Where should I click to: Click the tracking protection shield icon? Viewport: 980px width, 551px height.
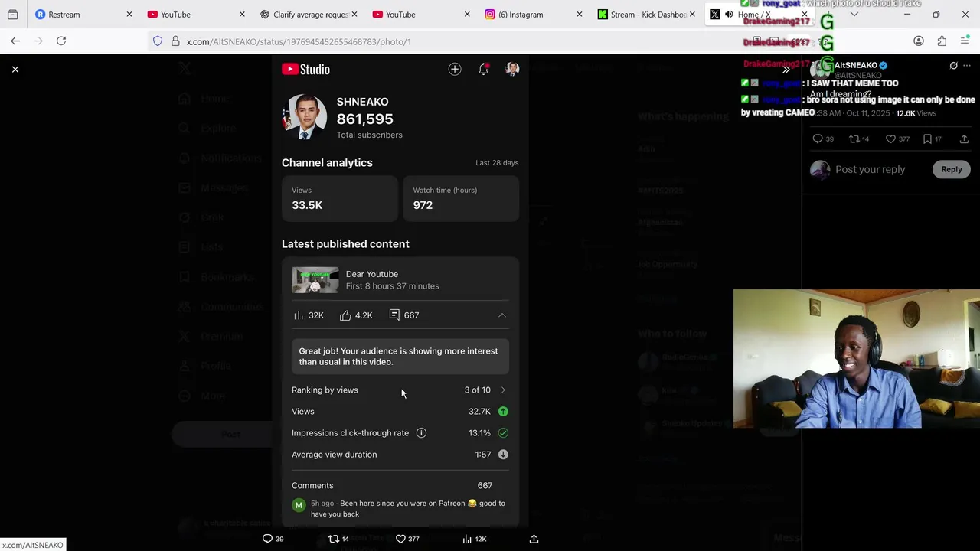158,41
